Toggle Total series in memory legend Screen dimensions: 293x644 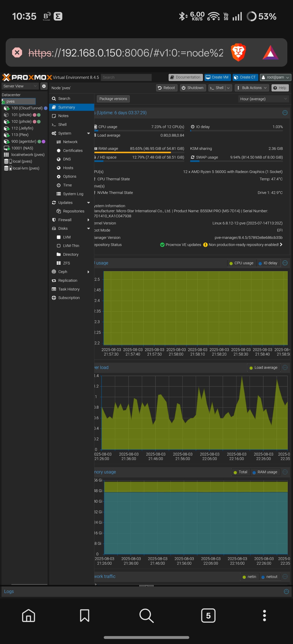[241, 472]
